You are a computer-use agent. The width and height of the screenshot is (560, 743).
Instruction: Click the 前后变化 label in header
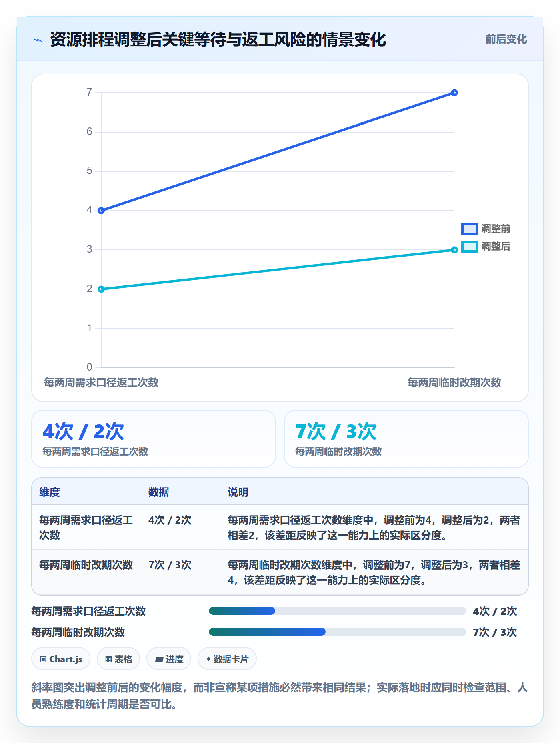coord(506,39)
